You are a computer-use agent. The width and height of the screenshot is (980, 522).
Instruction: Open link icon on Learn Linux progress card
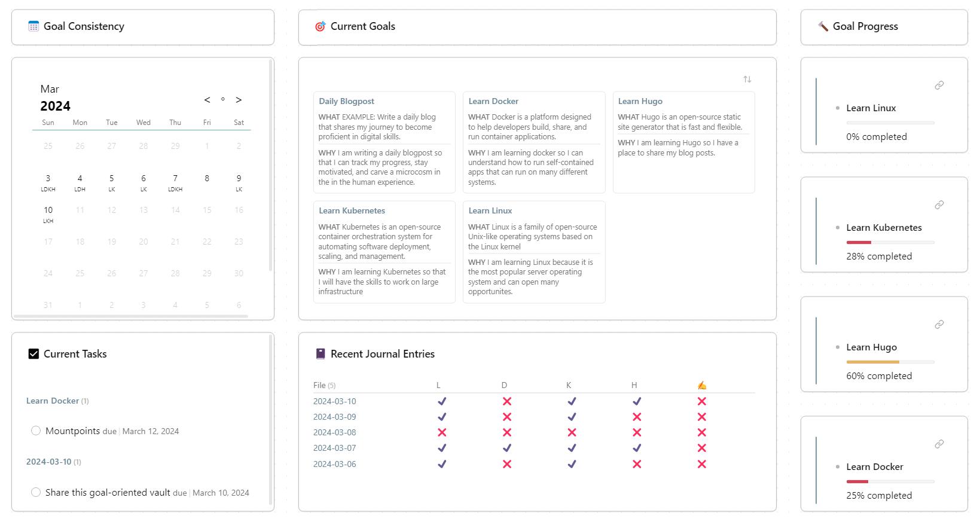click(939, 86)
